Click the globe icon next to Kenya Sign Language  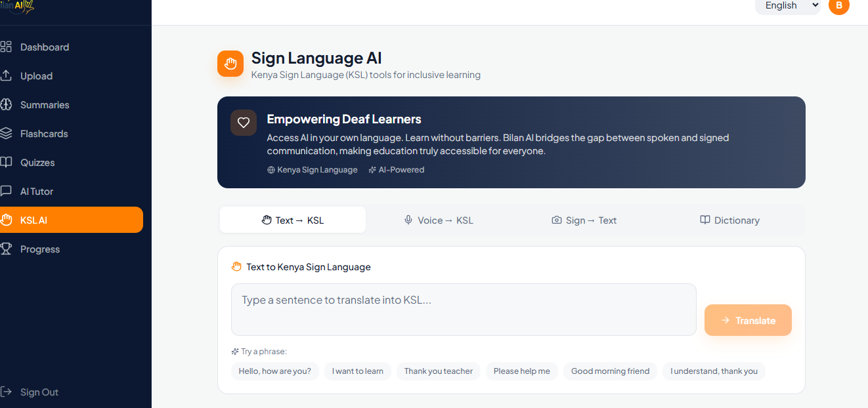coord(271,170)
